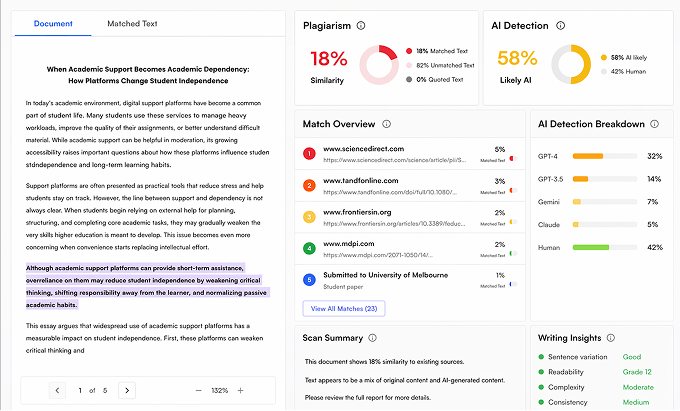Click the Writing Insights info icon
Screen dimensions: 680x411
point(612,338)
